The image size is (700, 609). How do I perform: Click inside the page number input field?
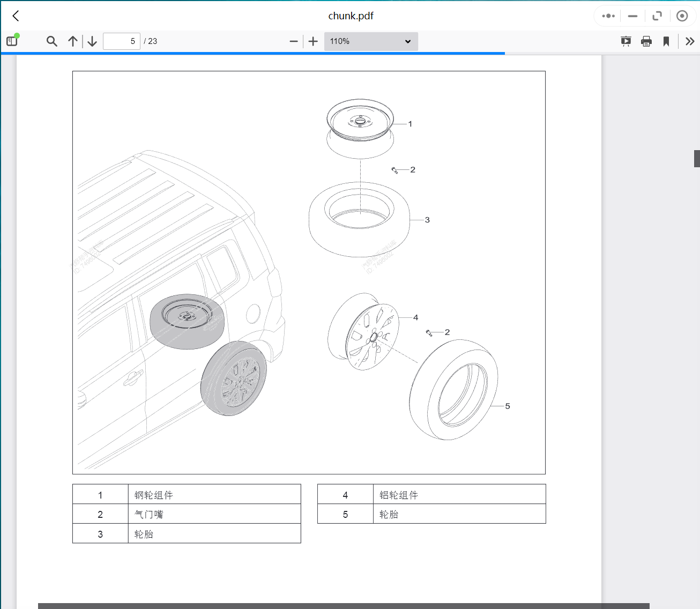pos(121,41)
